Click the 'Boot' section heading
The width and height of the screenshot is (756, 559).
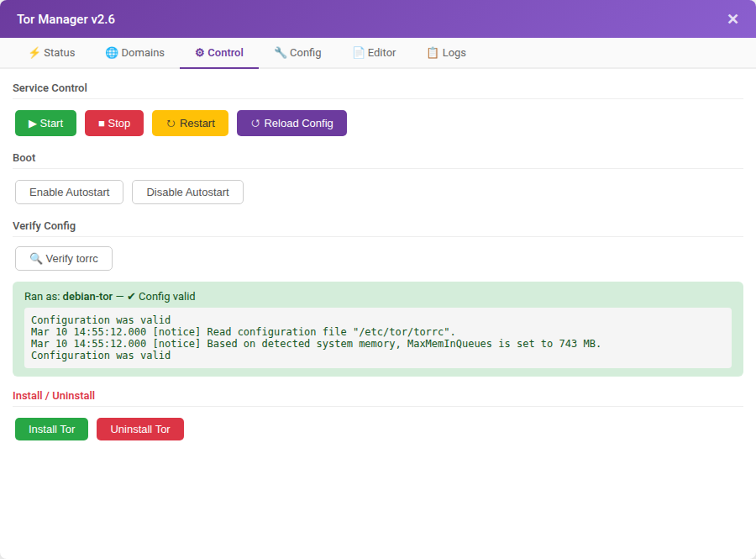tap(24, 158)
